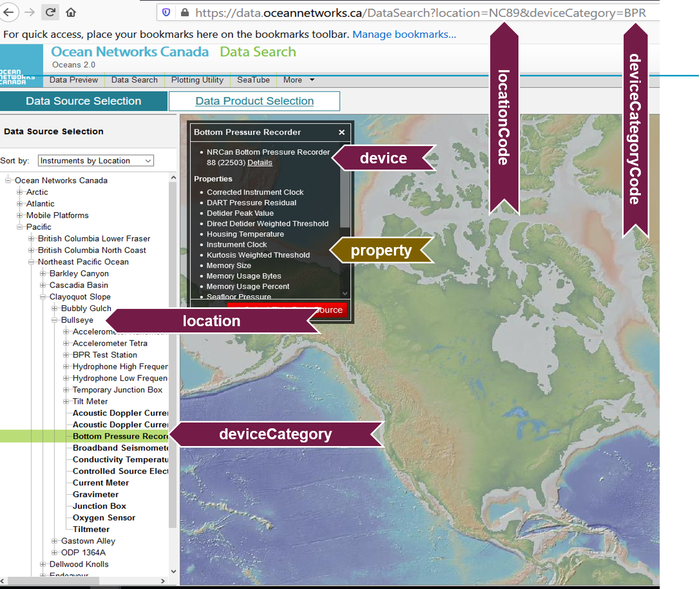View site security via the padlock icon
Viewport: 700px width, 589px height.
185,13
